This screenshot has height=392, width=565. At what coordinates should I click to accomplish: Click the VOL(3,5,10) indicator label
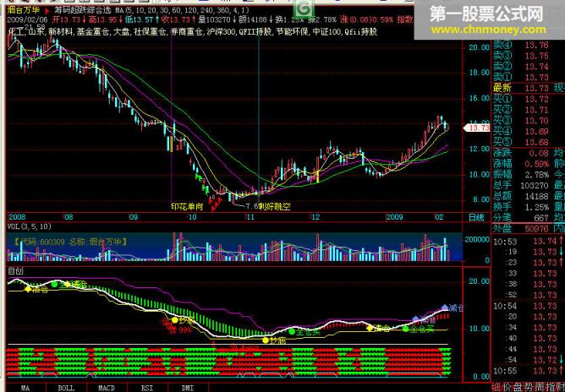[30, 226]
